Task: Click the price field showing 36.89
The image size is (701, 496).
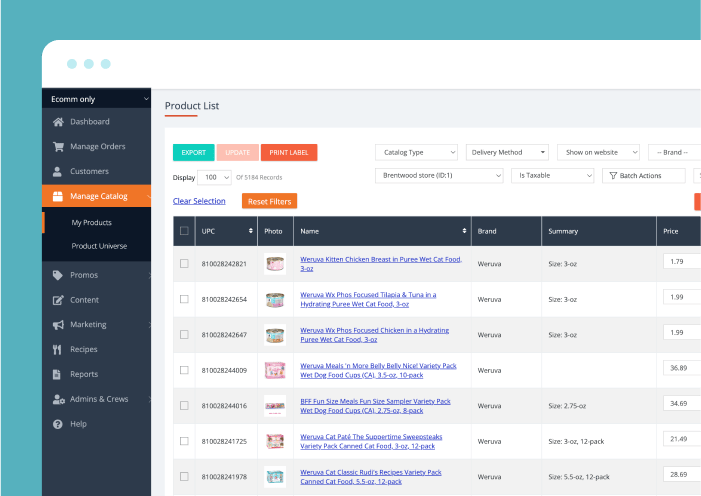Action: tap(682, 368)
